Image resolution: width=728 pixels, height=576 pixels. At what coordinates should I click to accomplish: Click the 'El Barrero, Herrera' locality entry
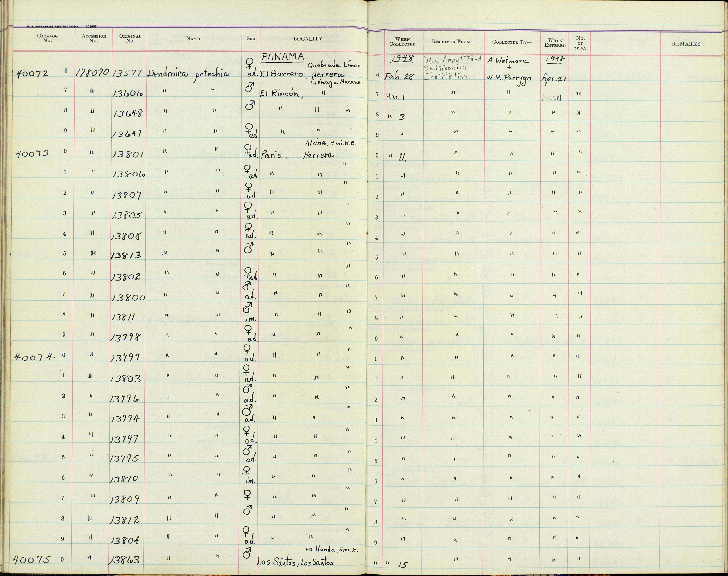[302, 74]
